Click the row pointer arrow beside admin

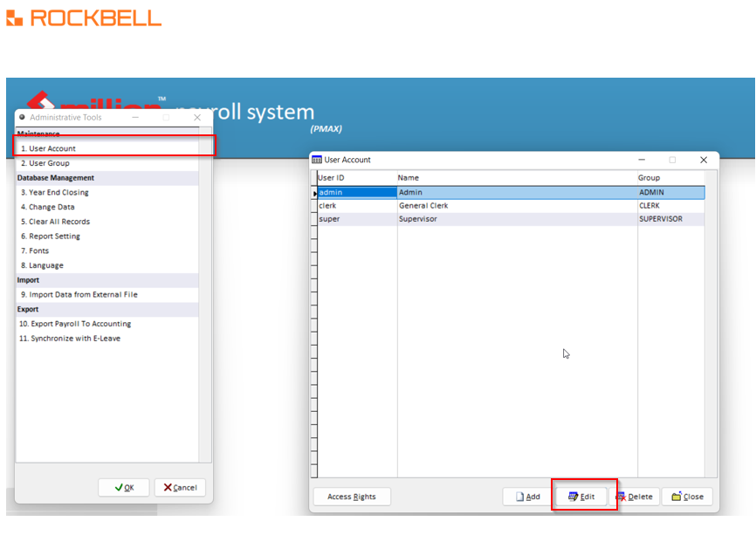coord(314,193)
